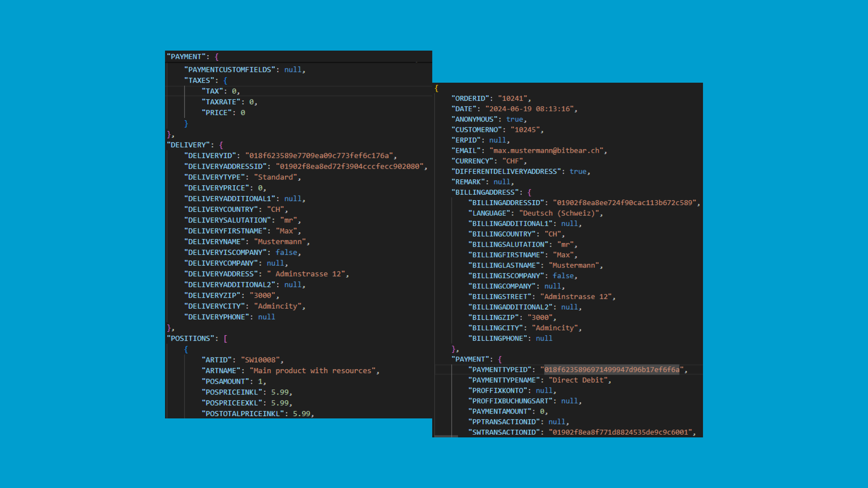Click the "DELIVERYISCOMPANY" false value

pyautogui.click(x=287, y=253)
